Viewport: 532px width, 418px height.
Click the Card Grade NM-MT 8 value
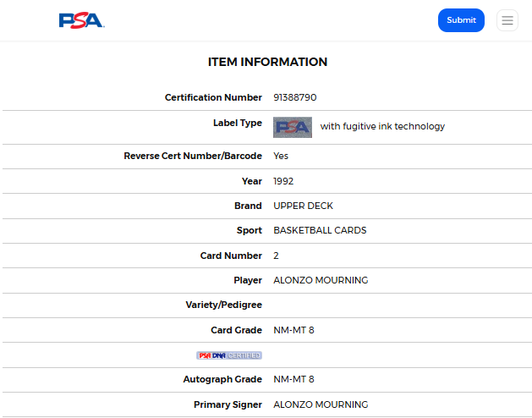point(293,330)
